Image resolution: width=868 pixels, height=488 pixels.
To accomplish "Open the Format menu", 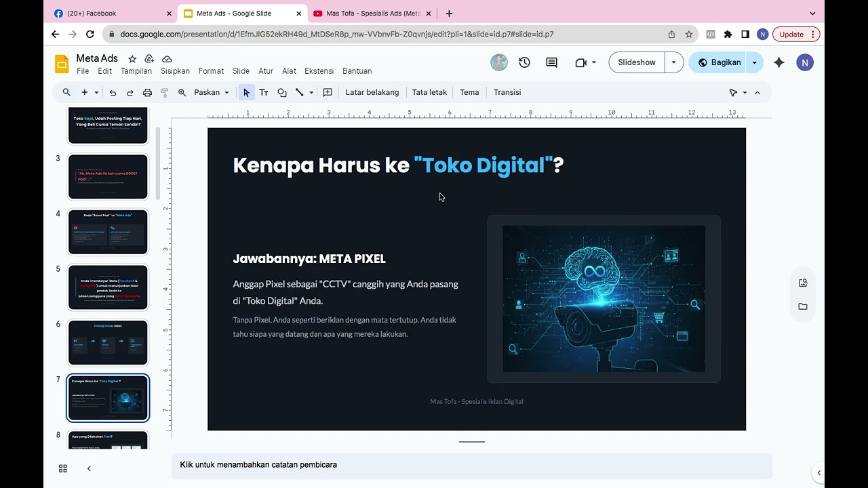I will (x=211, y=71).
